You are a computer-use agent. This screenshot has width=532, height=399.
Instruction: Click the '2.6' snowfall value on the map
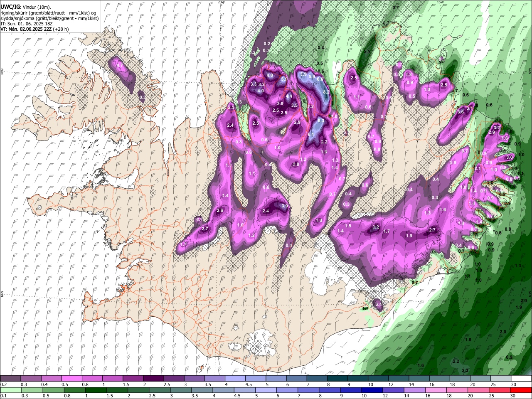pos(220,211)
